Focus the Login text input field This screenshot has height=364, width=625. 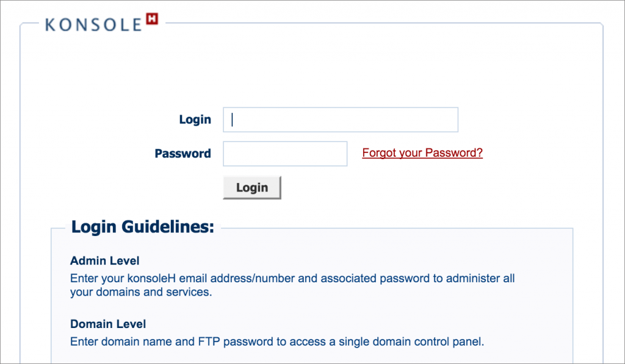(x=341, y=120)
